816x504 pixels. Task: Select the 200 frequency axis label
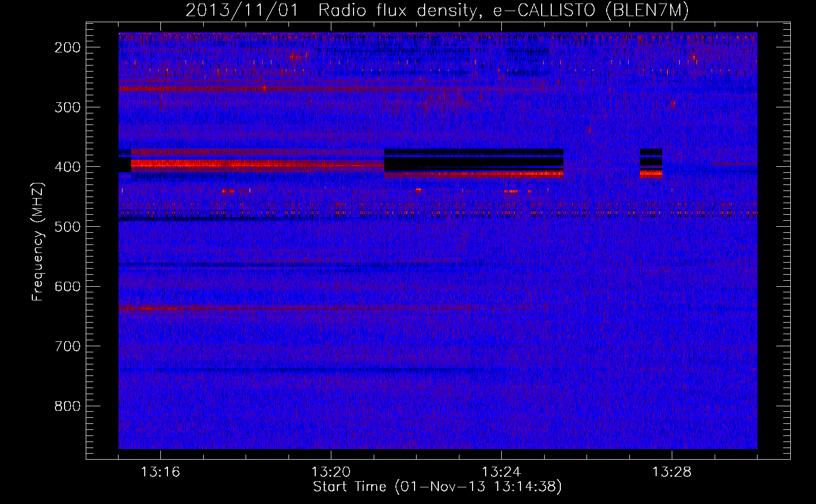coord(68,47)
